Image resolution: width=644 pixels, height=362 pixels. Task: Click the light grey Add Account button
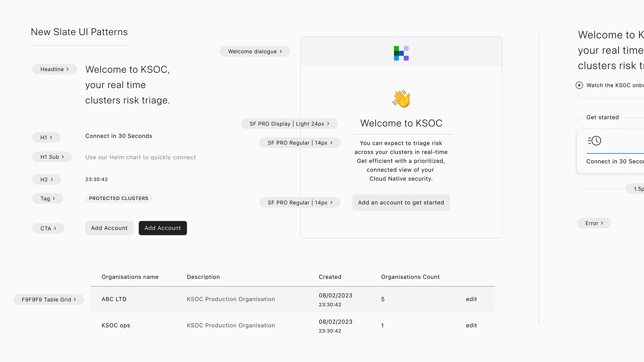pos(109,228)
